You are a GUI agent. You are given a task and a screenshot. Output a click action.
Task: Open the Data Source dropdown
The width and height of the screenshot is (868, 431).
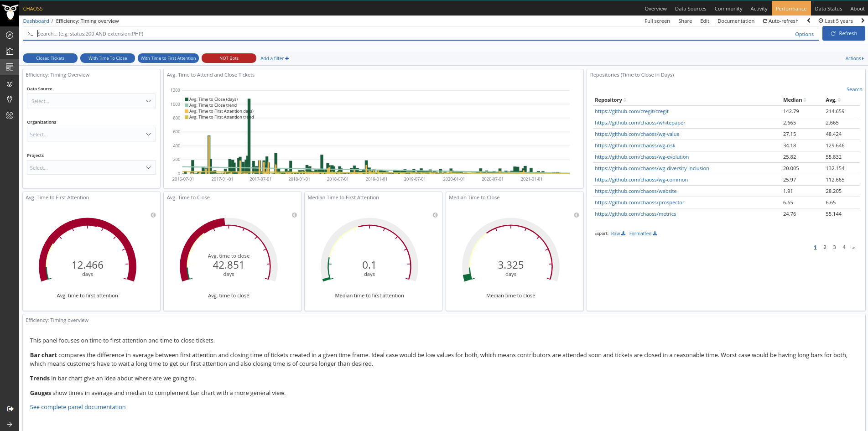pos(91,101)
